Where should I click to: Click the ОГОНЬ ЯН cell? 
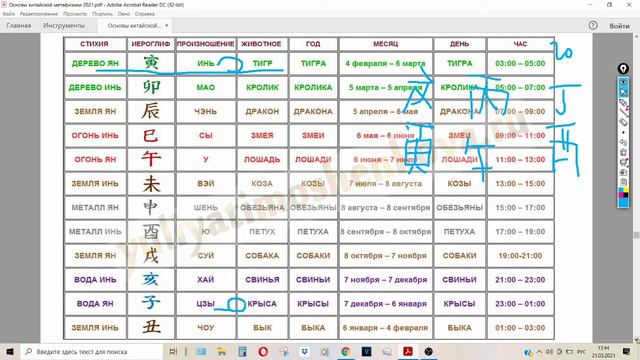click(95, 160)
